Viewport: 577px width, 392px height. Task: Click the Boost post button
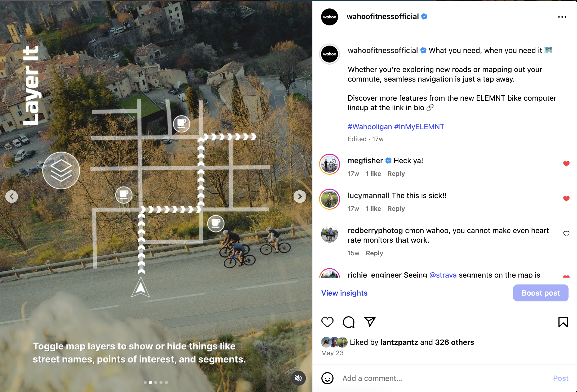(x=541, y=293)
